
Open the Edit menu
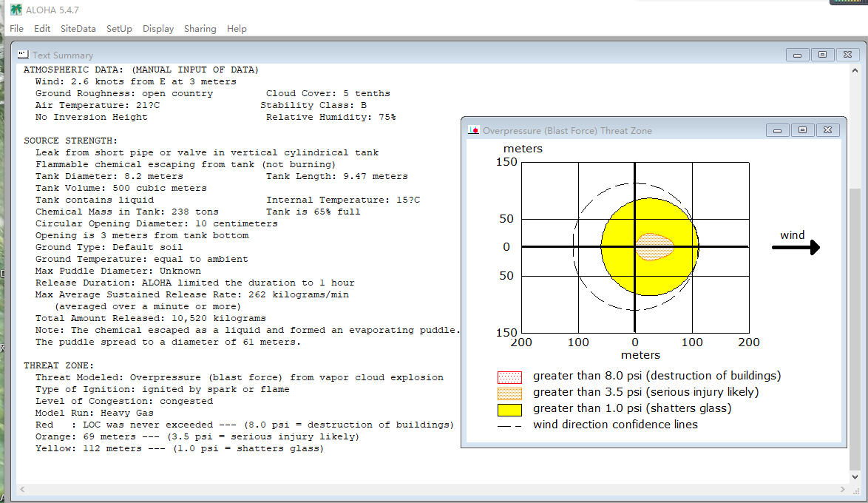click(42, 29)
